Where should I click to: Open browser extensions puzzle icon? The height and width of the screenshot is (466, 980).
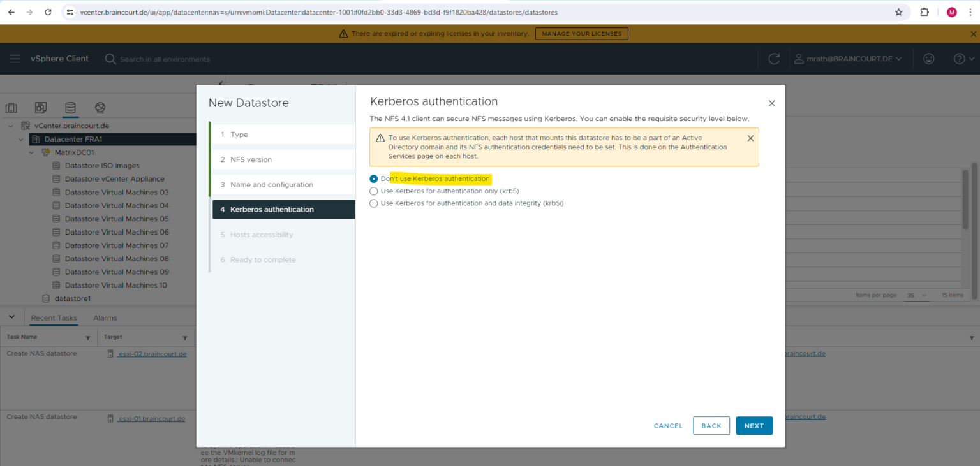(924, 12)
